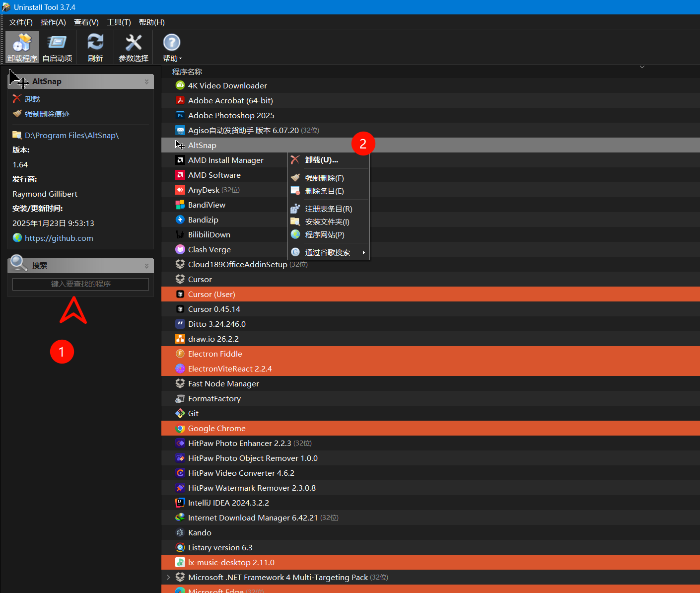Image resolution: width=700 pixels, height=593 pixels.
Task: Select HitPaw Video Converter 4.6.2 icon
Action: (x=180, y=473)
